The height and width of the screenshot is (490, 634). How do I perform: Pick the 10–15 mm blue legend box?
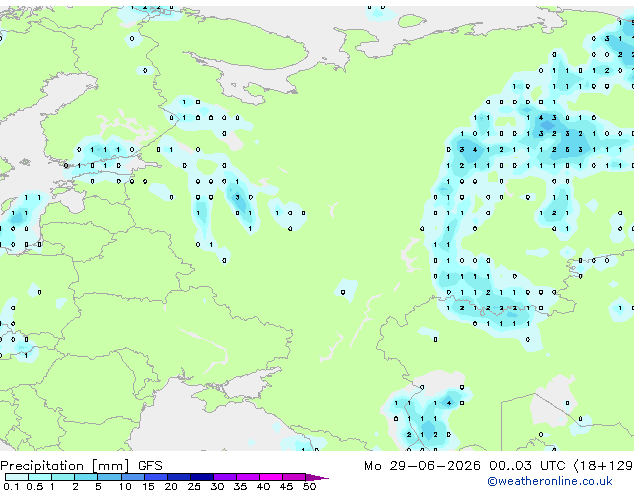(x=133, y=477)
